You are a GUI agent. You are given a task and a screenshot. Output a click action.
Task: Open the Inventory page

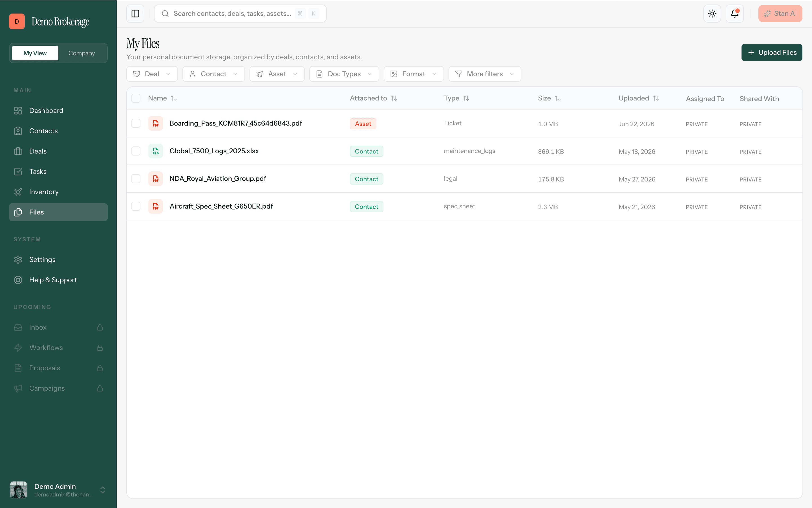click(x=58, y=192)
